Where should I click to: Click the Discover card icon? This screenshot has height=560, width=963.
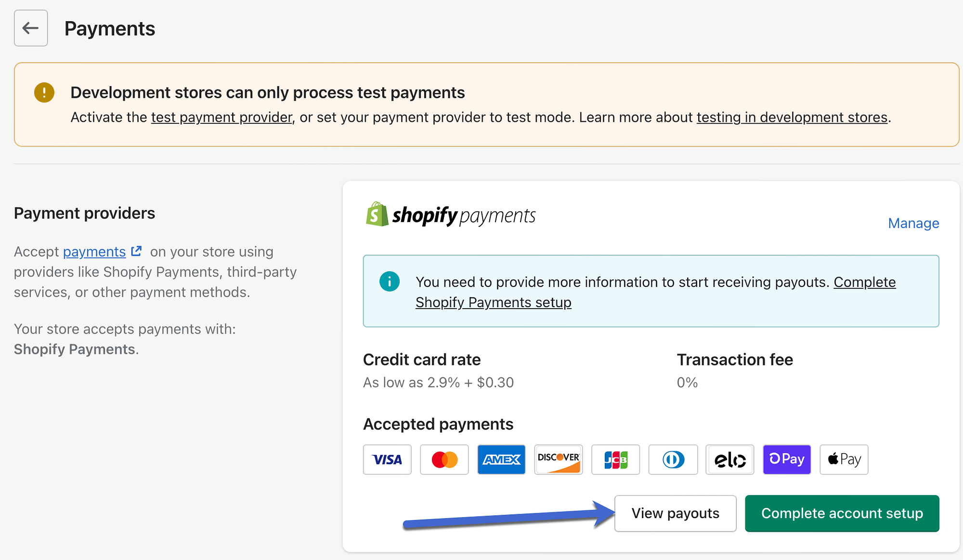pyautogui.click(x=558, y=459)
